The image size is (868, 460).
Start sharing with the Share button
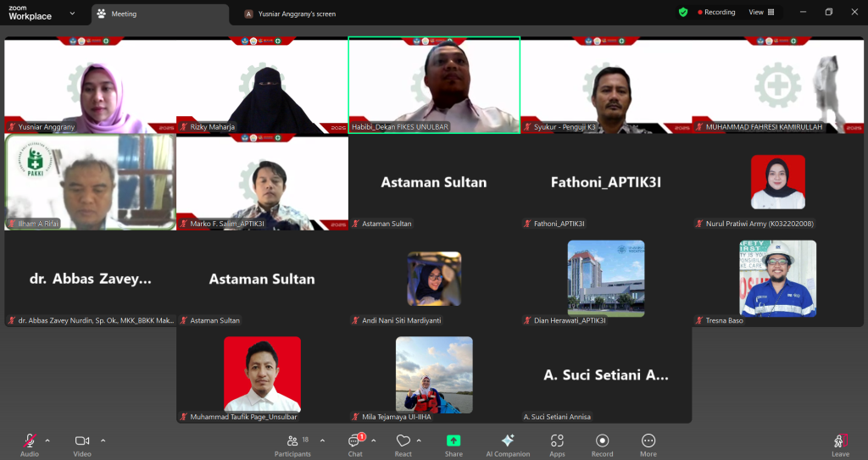pos(453,441)
